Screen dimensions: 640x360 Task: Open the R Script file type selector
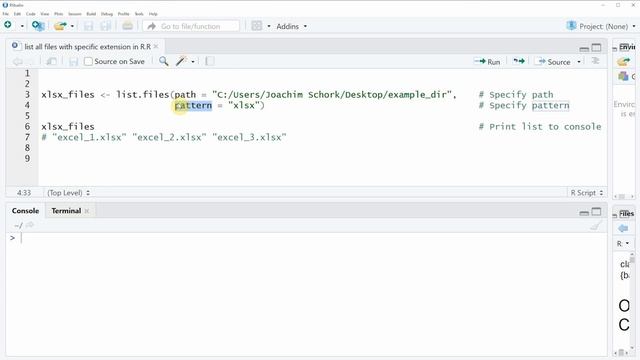(x=587, y=193)
